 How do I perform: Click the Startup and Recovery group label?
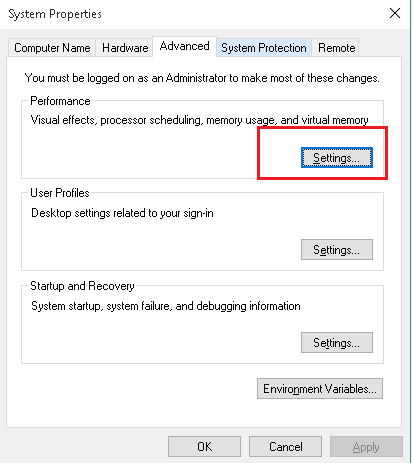pyautogui.click(x=82, y=286)
